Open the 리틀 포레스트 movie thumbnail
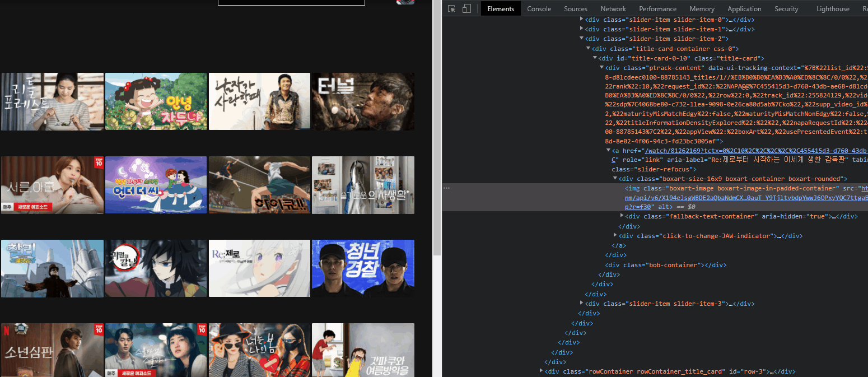The image size is (868, 377). coord(52,101)
